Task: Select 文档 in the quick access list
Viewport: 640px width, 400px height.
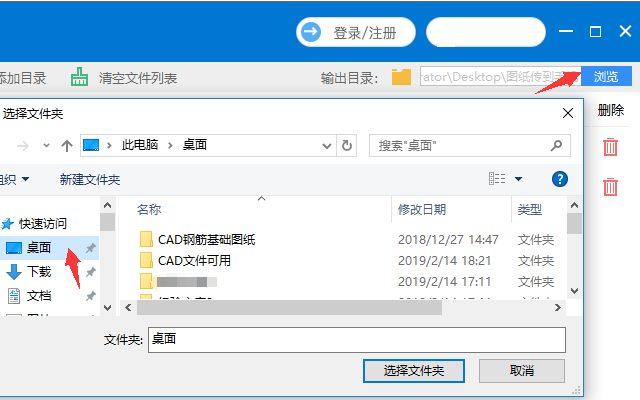Action: (x=39, y=296)
